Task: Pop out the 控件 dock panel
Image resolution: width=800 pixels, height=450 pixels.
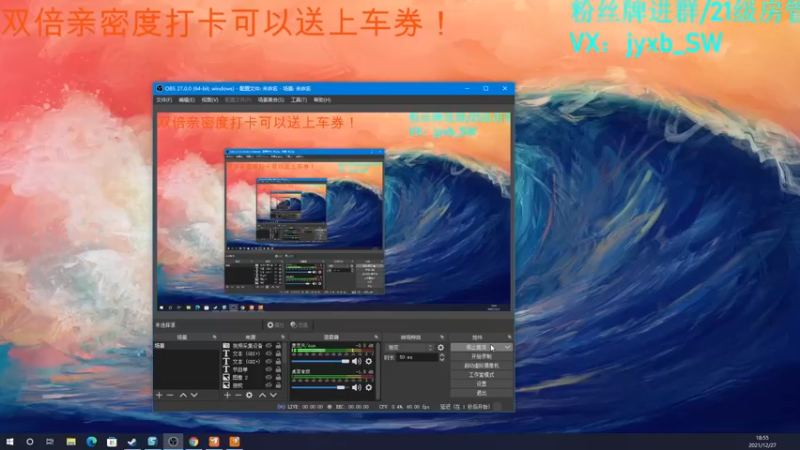Action: [509, 337]
